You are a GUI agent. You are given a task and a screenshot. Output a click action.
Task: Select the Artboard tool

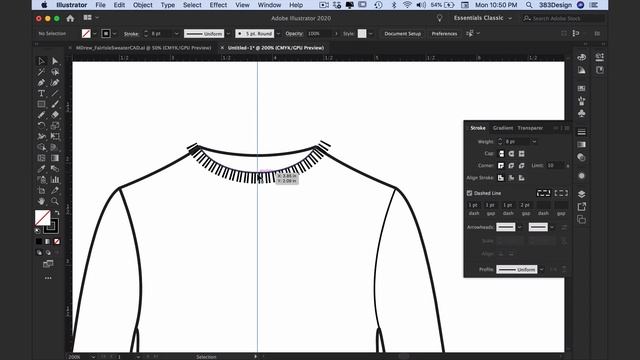coord(41,190)
